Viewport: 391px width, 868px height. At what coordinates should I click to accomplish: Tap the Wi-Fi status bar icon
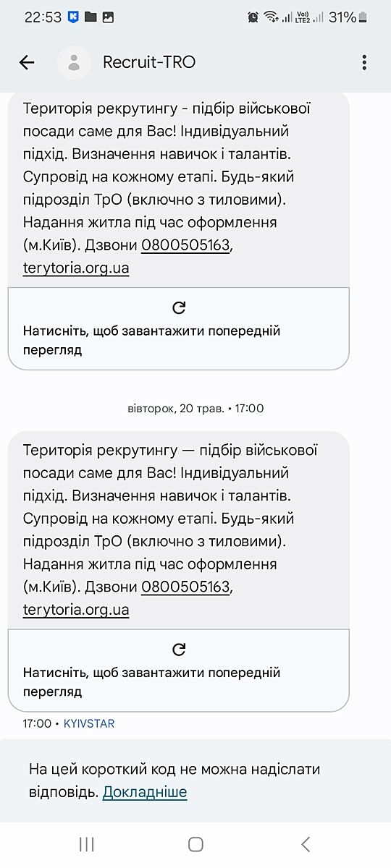pyautogui.click(x=272, y=17)
